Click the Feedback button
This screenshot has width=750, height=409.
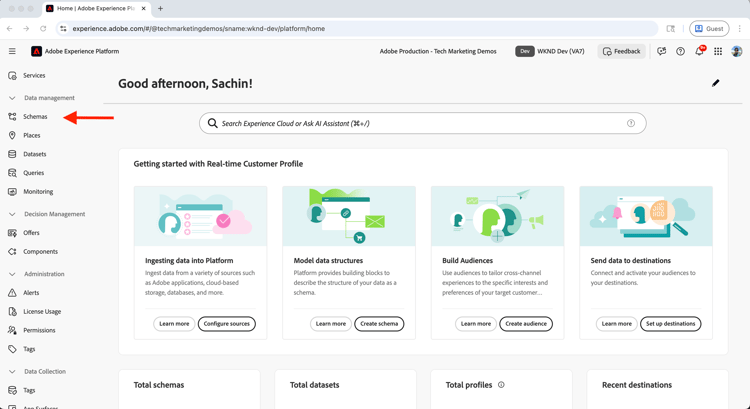coord(621,51)
